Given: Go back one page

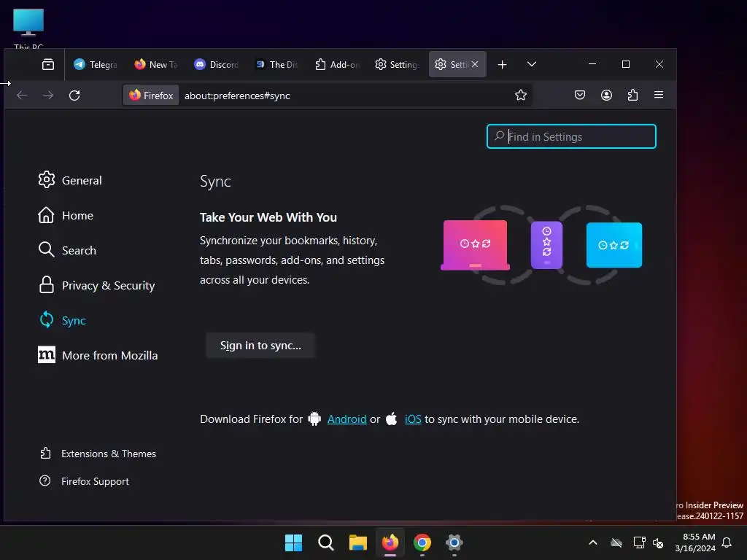Looking at the screenshot, I should click(x=22, y=96).
